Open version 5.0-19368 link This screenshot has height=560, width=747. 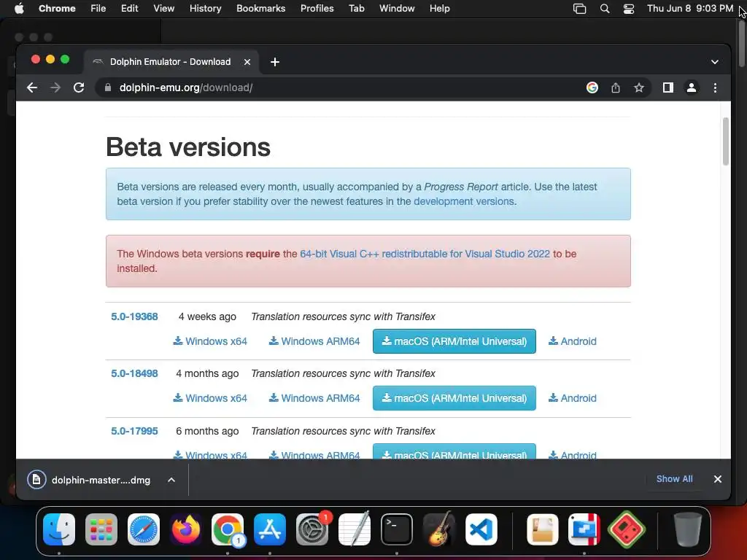[x=134, y=316]
